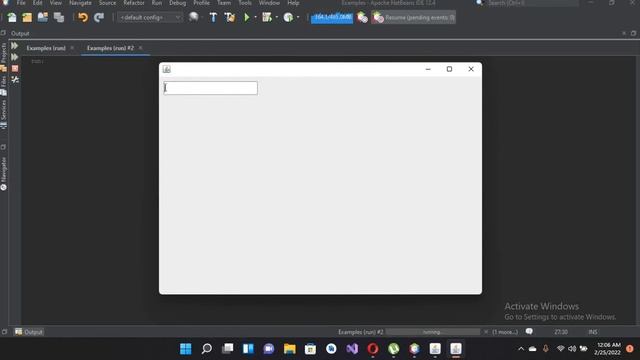The height and width of the screenshot is (360, 640).
Task: Maximize the Output panel
Action: (633, 33)
